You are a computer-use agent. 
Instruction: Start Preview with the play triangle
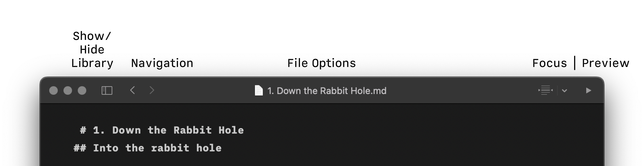pyautogui.click(x=589, y=90)
